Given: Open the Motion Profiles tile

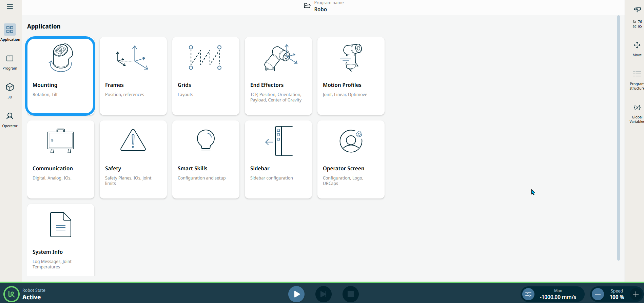Looking at the screenshot, I should 351,76.
